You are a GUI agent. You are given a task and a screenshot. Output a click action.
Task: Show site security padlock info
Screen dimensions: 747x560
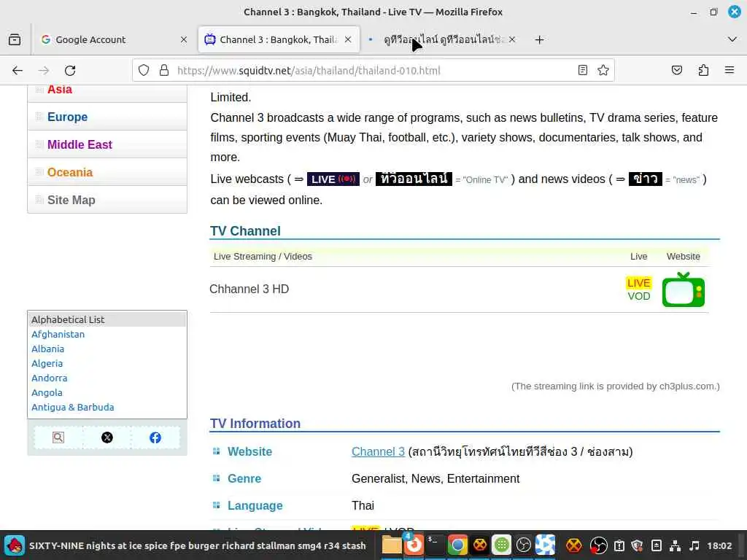pyautogui.click(x=164, y=71)
